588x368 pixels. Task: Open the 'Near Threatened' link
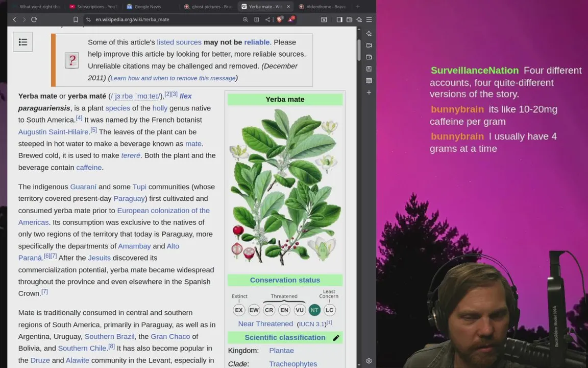coord(265,324)
